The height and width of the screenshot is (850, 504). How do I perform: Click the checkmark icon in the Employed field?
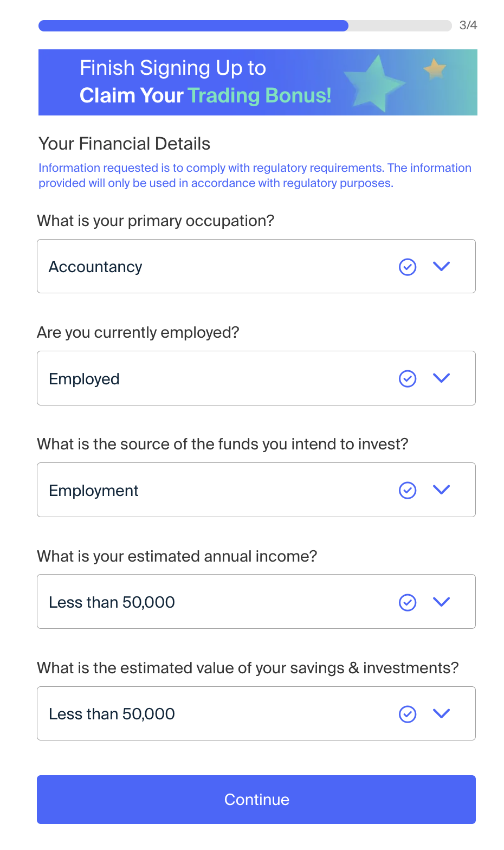(408, 378)
